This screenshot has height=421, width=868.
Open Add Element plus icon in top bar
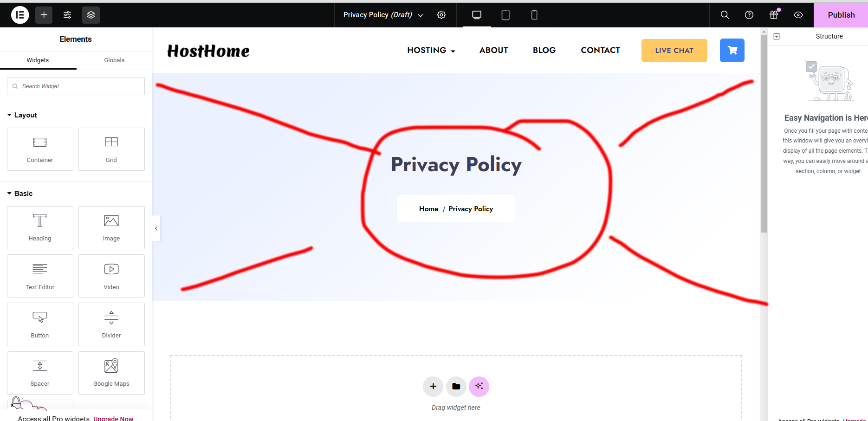pyautogui.click(x=44, y=15)
